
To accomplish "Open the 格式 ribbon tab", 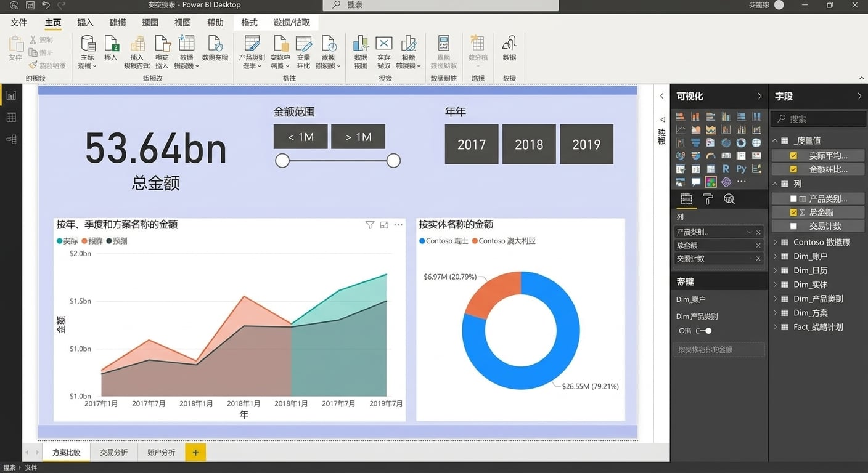I will pos(249,23).
